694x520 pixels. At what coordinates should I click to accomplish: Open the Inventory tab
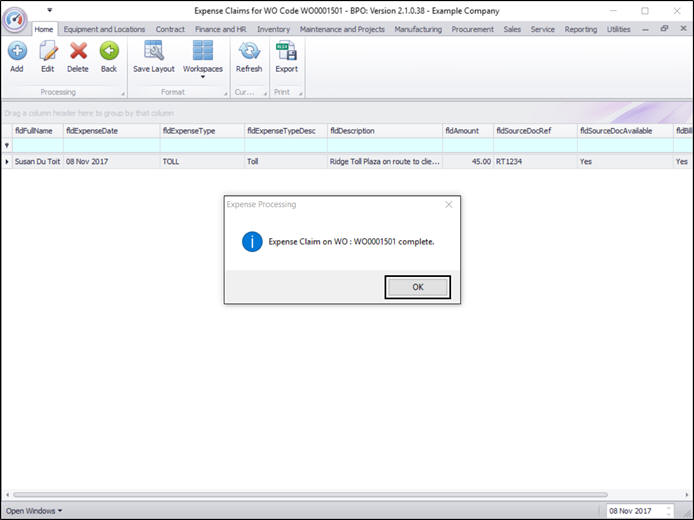(x=273, y=29)
